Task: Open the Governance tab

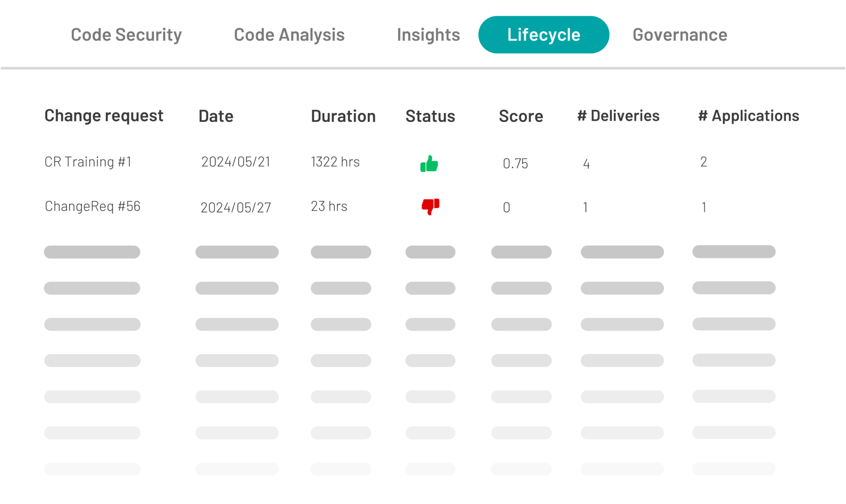Action: pyautogui.click(x=680, y=35)
